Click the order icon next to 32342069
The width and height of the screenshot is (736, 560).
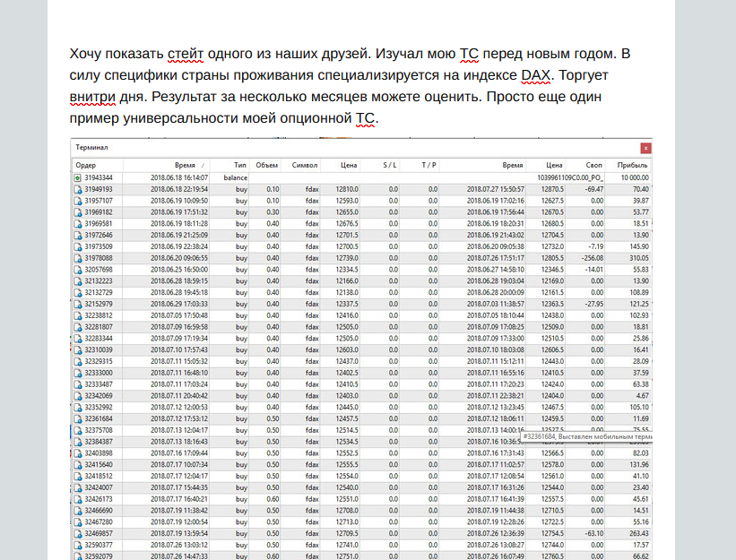pyautogui.click(x=77, y=396)
